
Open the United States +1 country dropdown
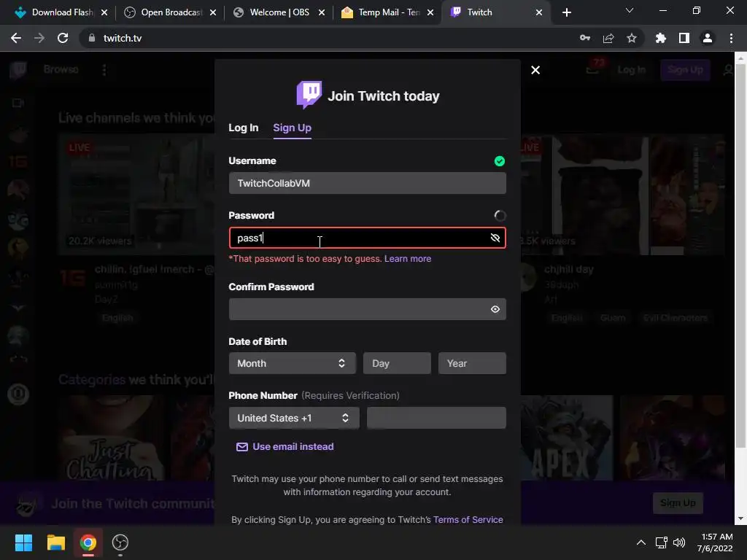click(294, 418)
